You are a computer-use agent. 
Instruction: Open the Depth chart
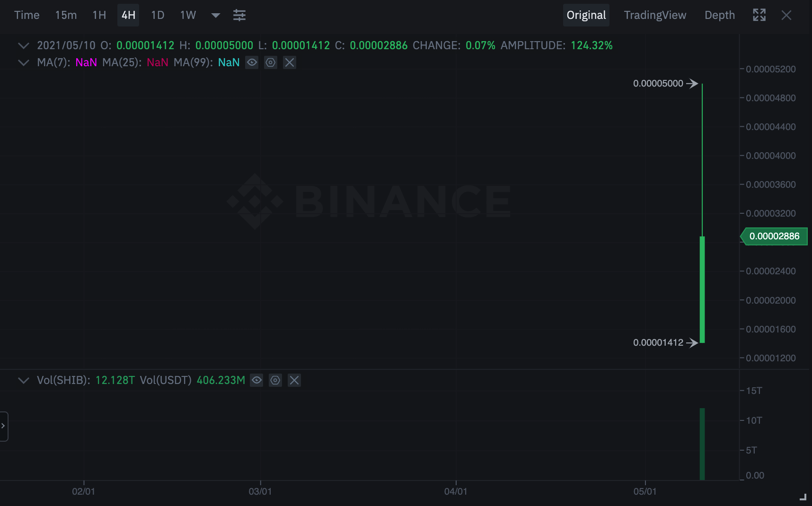[720, 15]
